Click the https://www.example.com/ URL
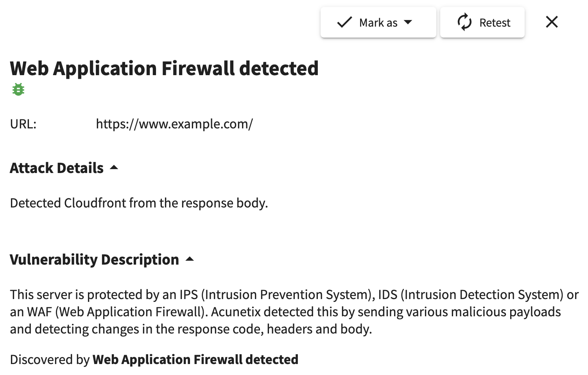The image size is (588, 375). click(x=174, y=124)
